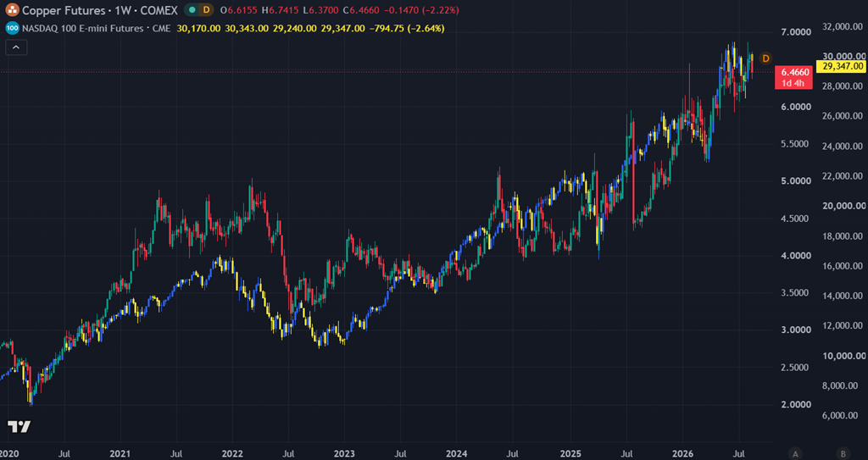Screen dimensions: 868x460
Task: Click the 2.5000 label on the copper price scale
Action: (793, 368)
